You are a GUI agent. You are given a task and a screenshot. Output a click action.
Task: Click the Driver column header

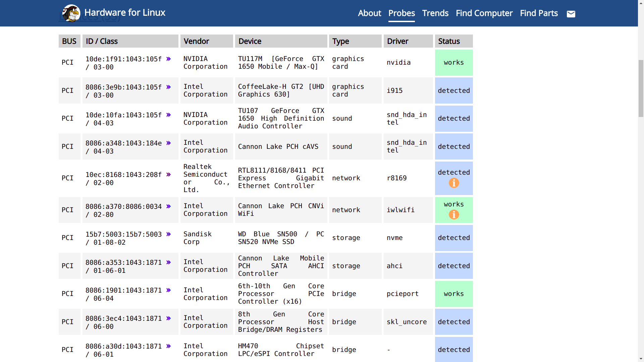[408, 41]
